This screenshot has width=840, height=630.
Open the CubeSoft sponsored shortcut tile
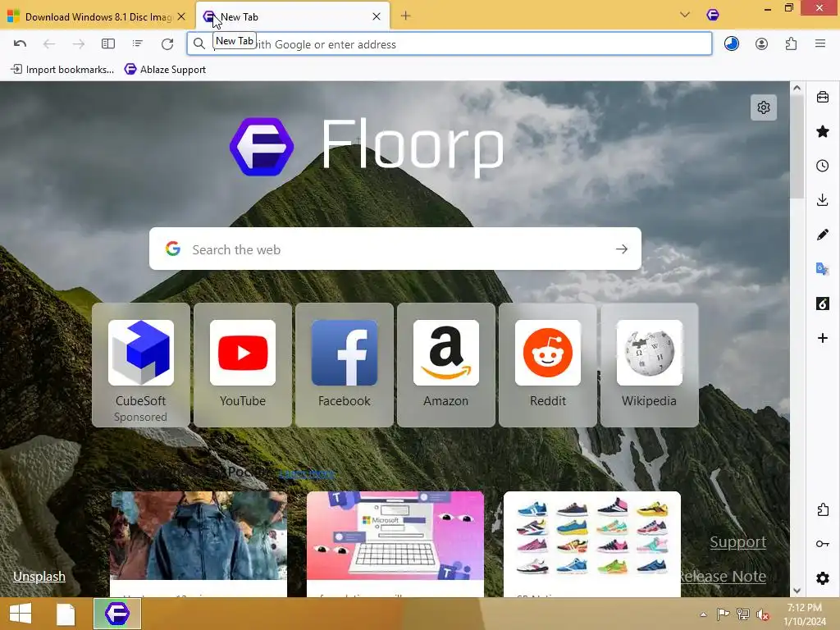point(141,365)
